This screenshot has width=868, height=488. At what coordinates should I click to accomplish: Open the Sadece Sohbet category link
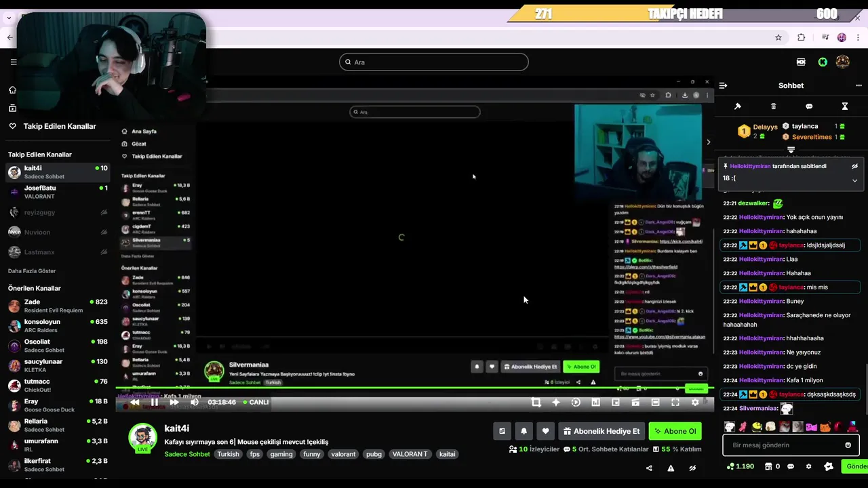pos(187,454)
